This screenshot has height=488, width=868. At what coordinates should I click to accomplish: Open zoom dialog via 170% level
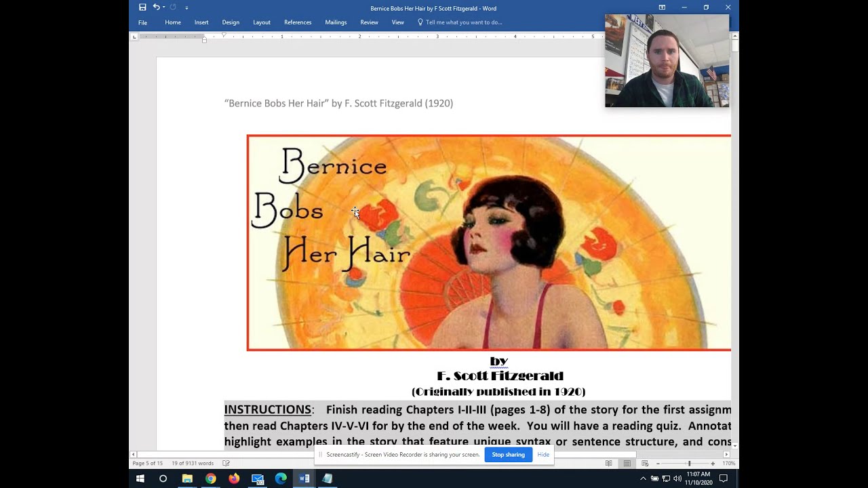click(728, 464)
